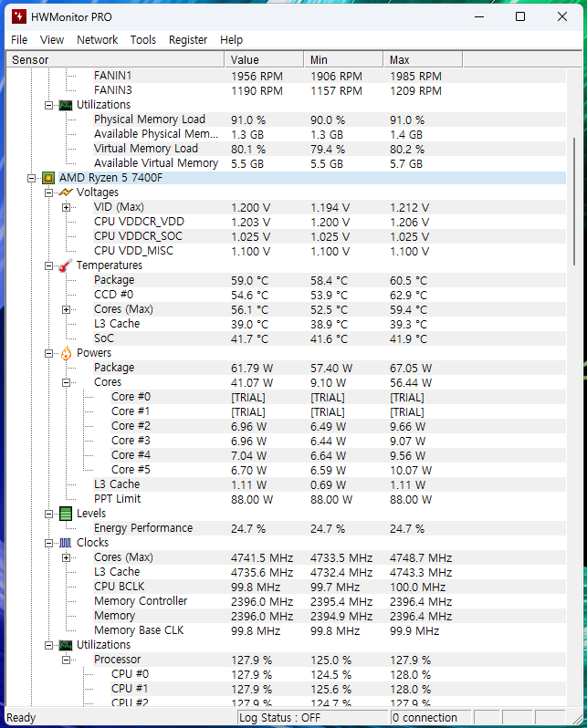Expand the Cores (Max) clocks node

[x=67, y=557]
